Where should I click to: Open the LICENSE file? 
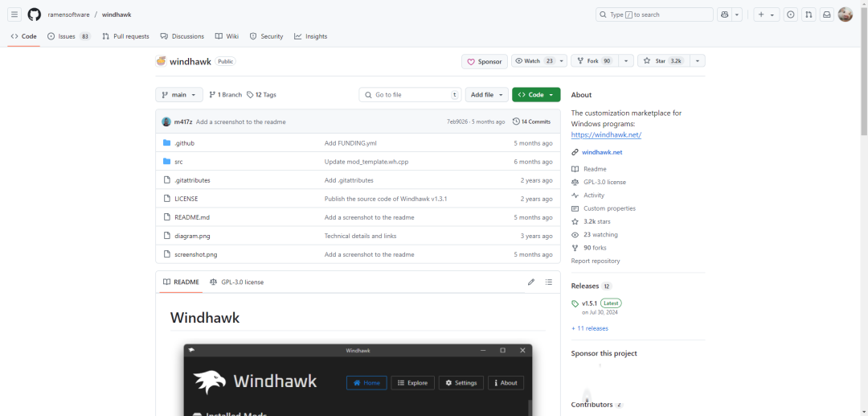point(186,199)
